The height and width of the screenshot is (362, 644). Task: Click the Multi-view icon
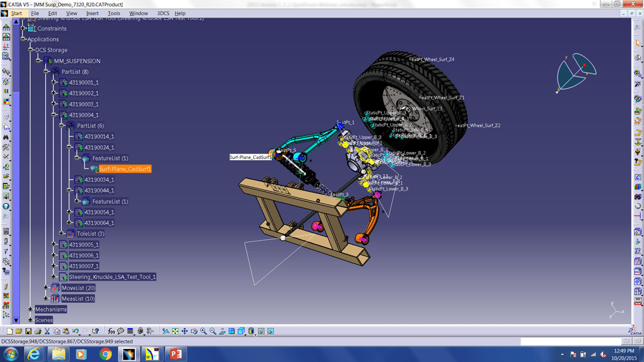[231, 331]
